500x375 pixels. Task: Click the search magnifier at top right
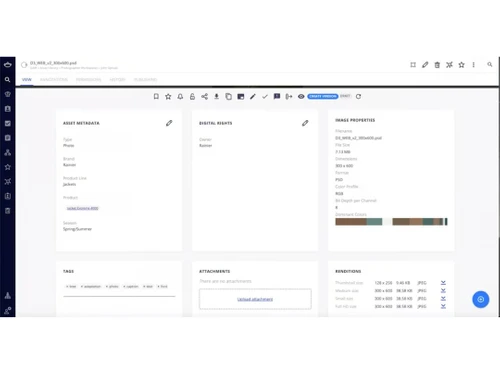pyautogui.click(x=490, y=64)
